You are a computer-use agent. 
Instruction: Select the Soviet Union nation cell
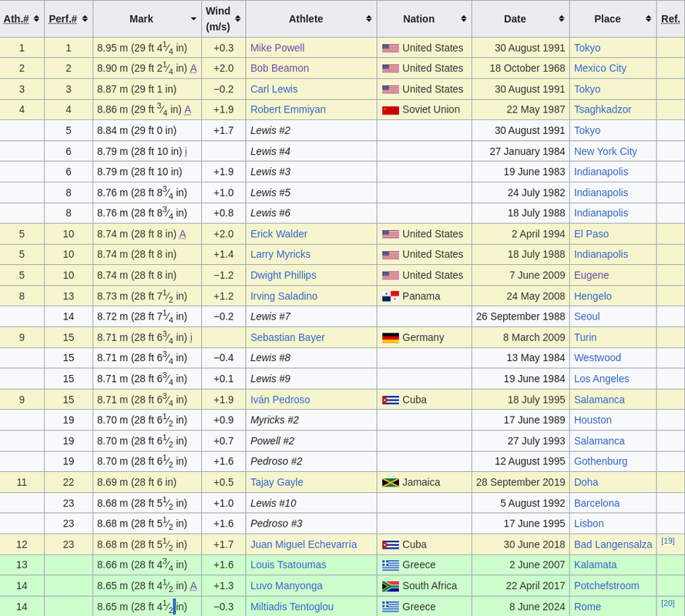click(425, 109)
